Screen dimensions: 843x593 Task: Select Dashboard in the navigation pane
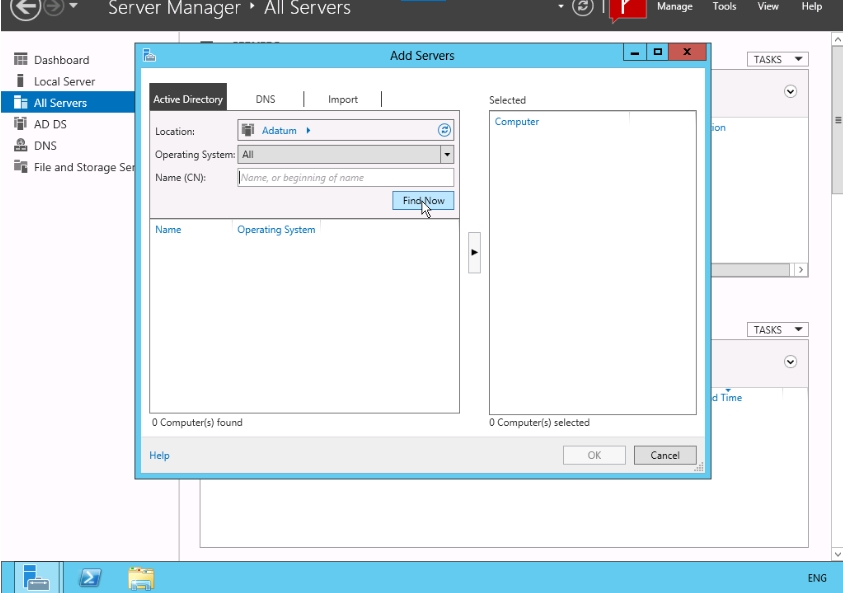62,60
